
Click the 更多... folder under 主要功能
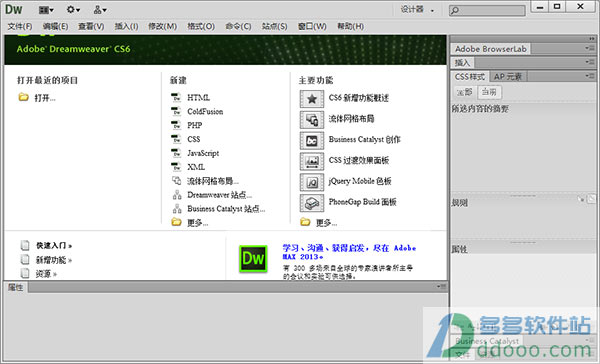305,222
